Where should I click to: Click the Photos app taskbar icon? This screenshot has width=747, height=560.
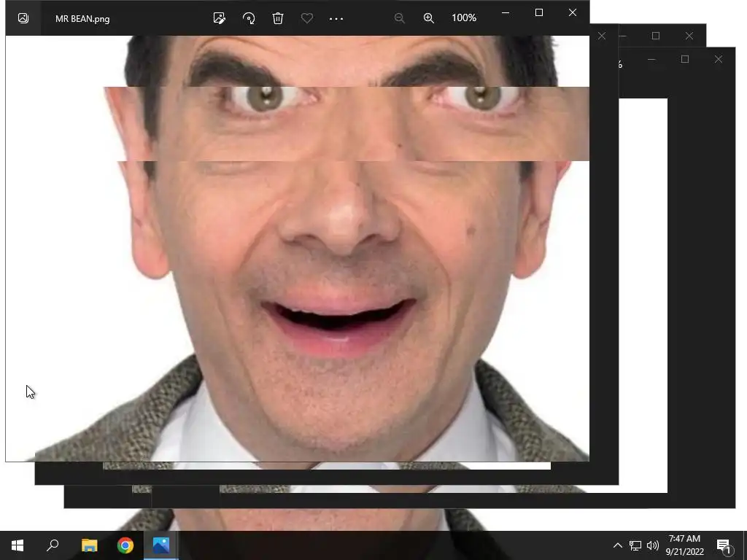tap(161, 545)
